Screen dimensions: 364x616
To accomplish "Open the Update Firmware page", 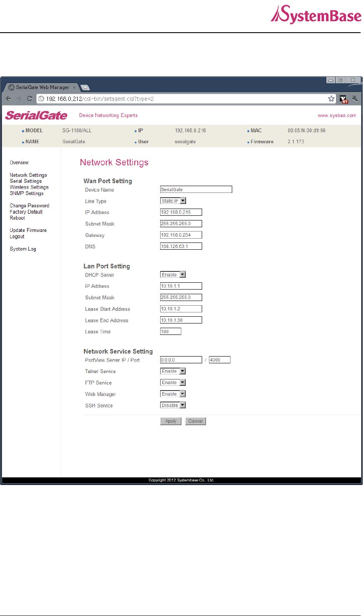I will pos(28,230).
